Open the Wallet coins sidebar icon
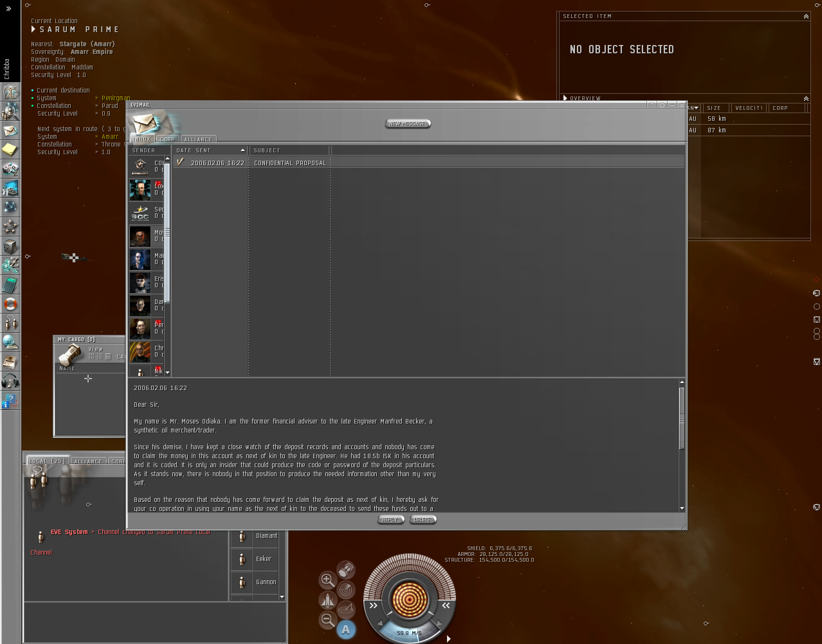Image resolution: width=822 pixels, height=644 pixels. (x=10, y=265)
